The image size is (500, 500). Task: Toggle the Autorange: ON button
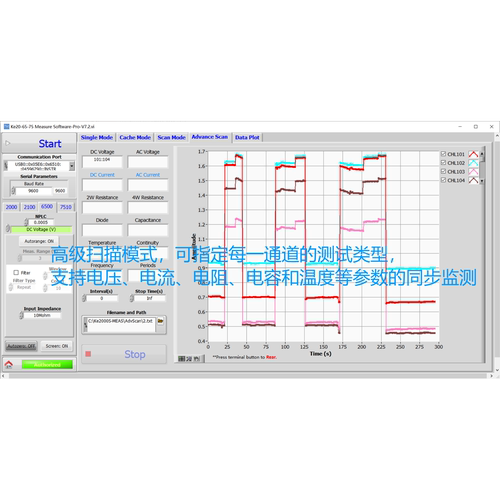[x=39, y=241]
